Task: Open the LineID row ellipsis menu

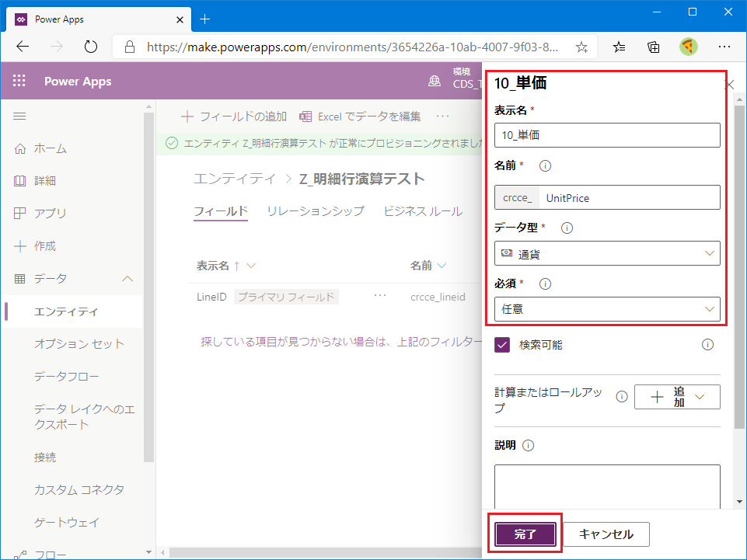Action: [x=379, y=296]
